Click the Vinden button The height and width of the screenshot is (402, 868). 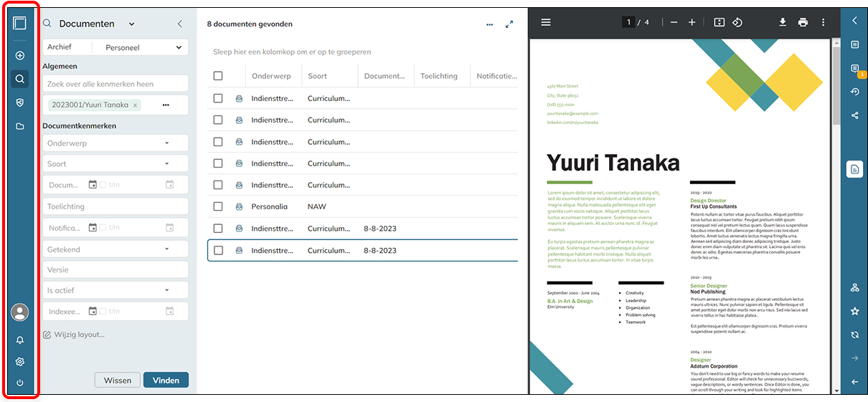[x=166, y=380]
